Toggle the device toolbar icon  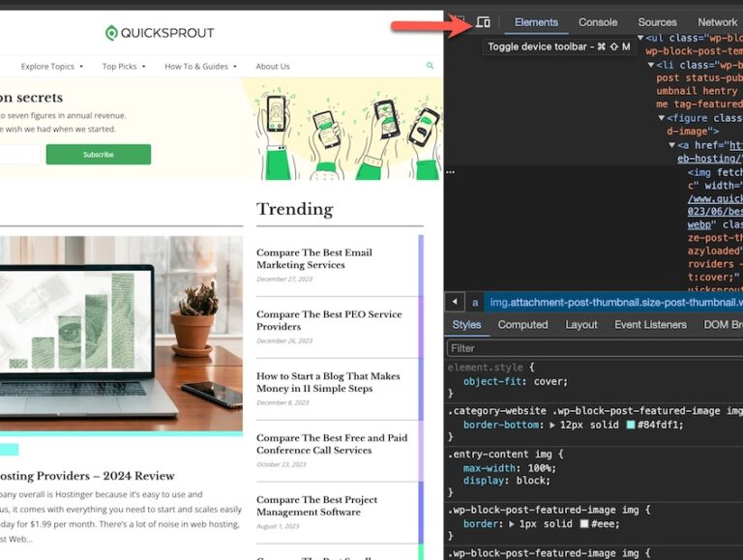click(x=483, y=22)
